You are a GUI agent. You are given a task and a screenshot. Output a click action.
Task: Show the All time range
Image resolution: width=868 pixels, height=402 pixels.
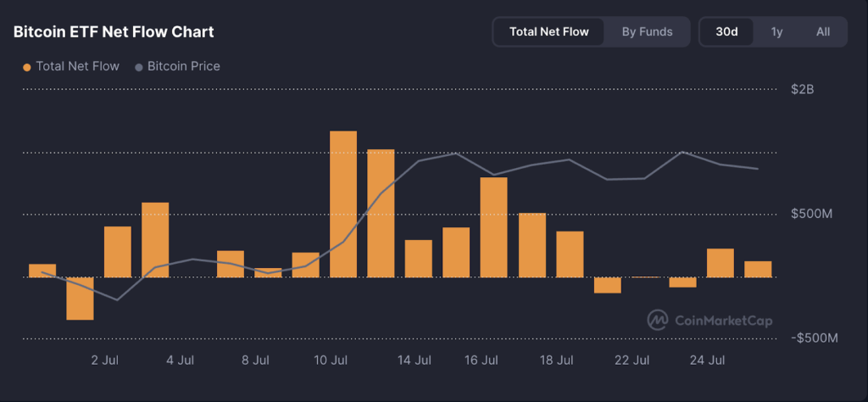822,32
